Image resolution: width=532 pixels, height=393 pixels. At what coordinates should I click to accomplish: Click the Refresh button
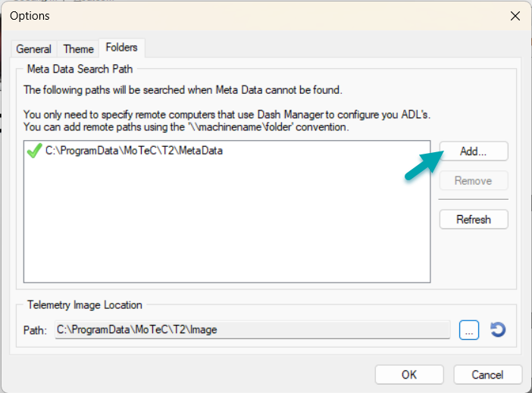(474, 220)
